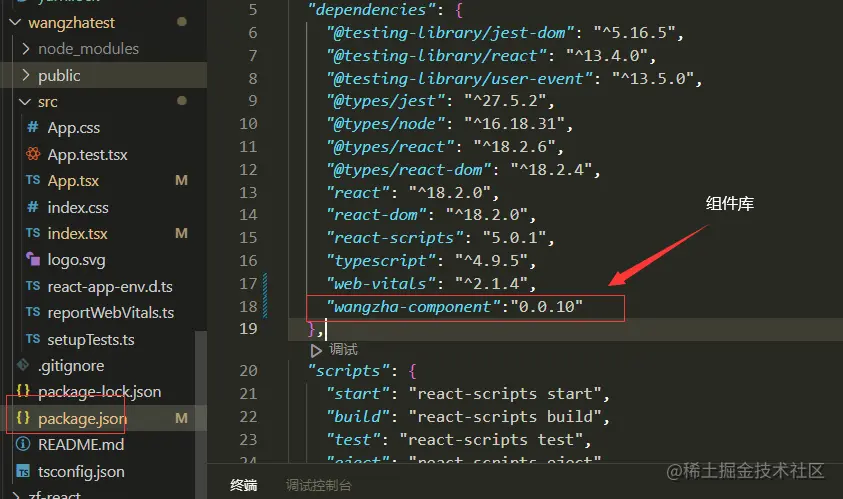Select the node_modules folder name
This screenshot has height=499, width=843.
[x=88, y=49]
